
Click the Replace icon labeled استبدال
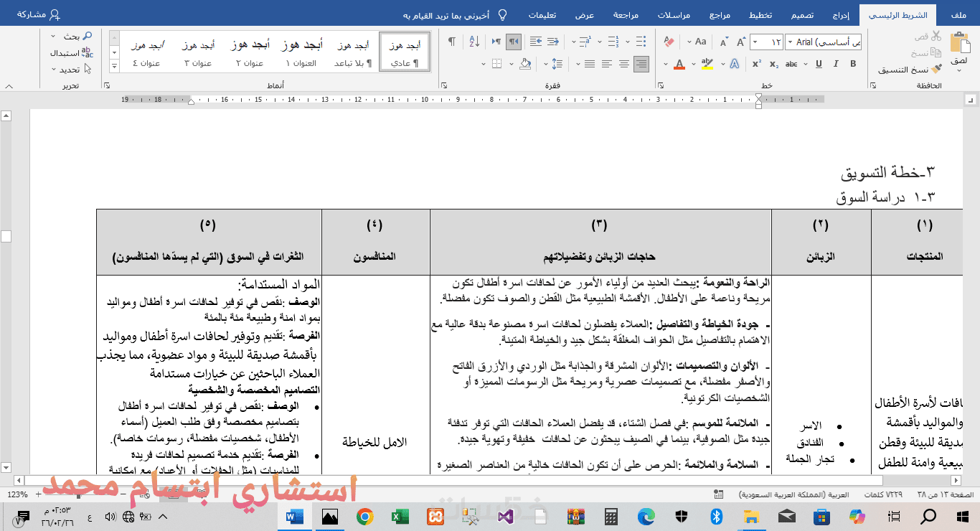[x=71, y=52]
